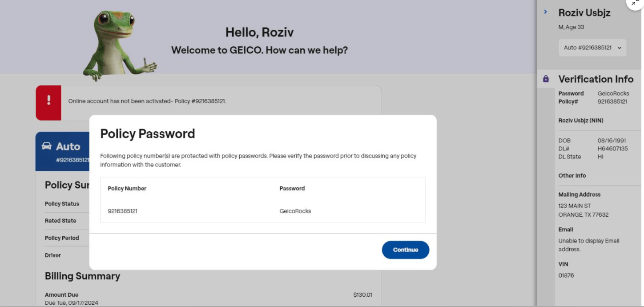This screenshot has width=644, height=307.
Task: Click the car icon on Auto card
Action: click(x=47, y=146)
